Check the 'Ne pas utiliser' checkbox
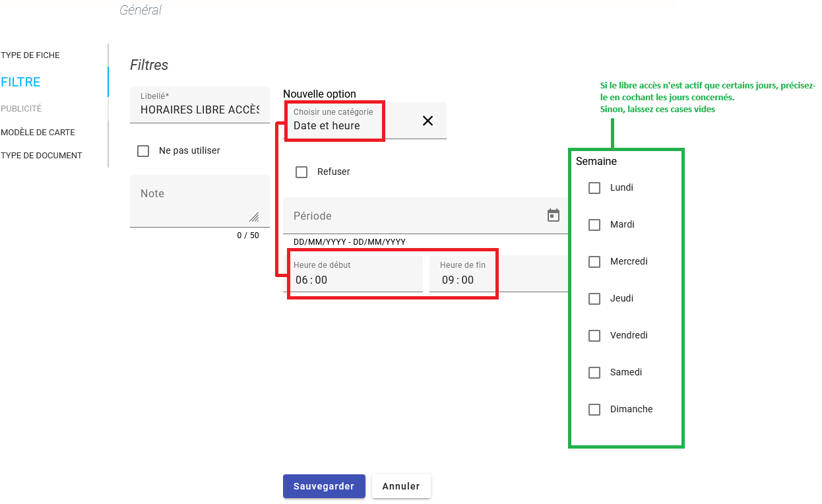The image size is (822, 504). click(x=143, y=151)
